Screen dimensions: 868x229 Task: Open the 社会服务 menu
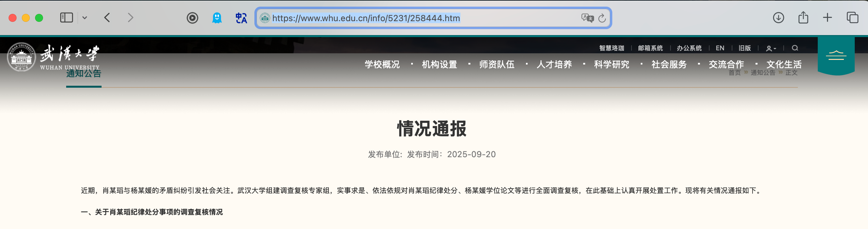[669, 64]
